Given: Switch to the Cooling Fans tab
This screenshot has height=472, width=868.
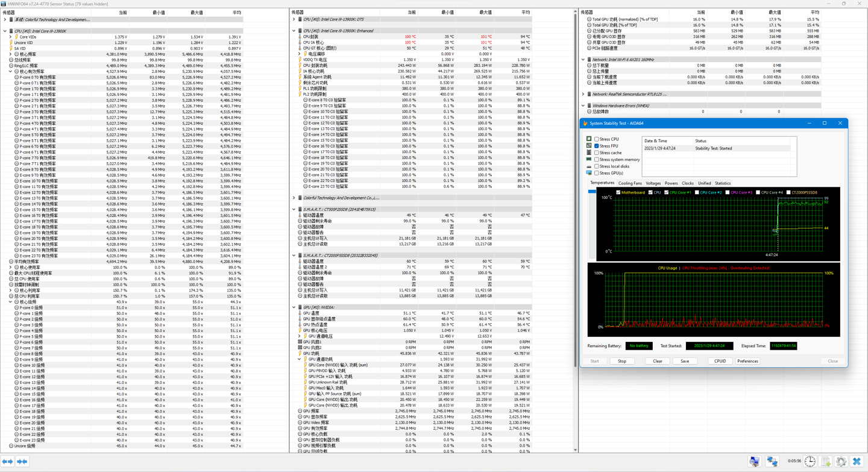Looking at the screenshot, I should click(630, 183).
